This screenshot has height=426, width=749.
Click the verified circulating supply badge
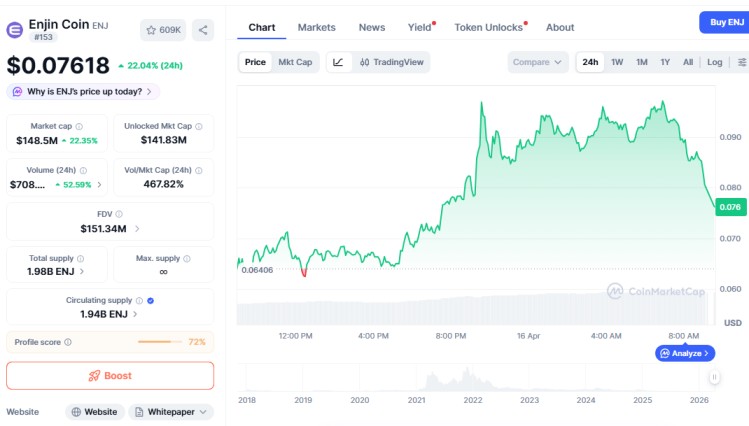pyautogui.click(x=150, y=300)
